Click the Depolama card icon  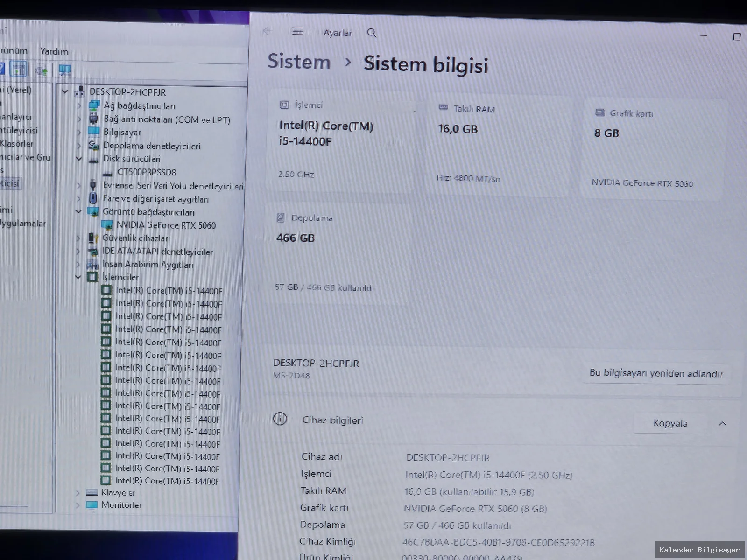(281, 217)
